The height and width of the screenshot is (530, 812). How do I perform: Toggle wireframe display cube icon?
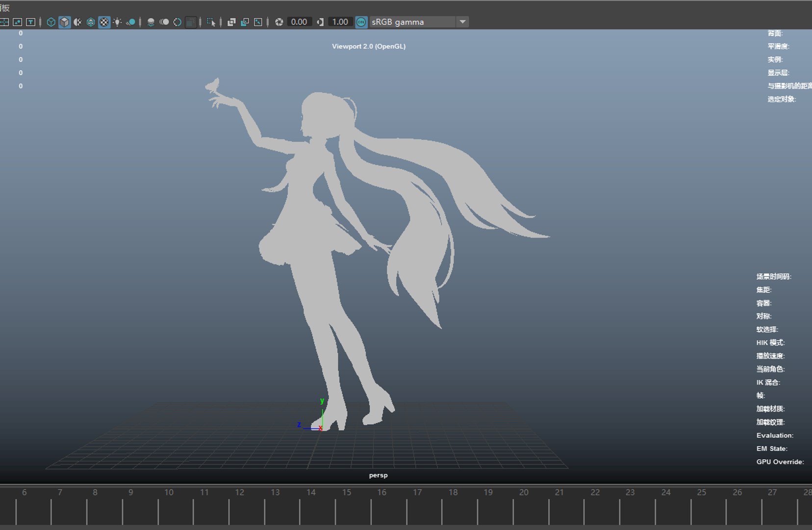click(x=51, y=22)
